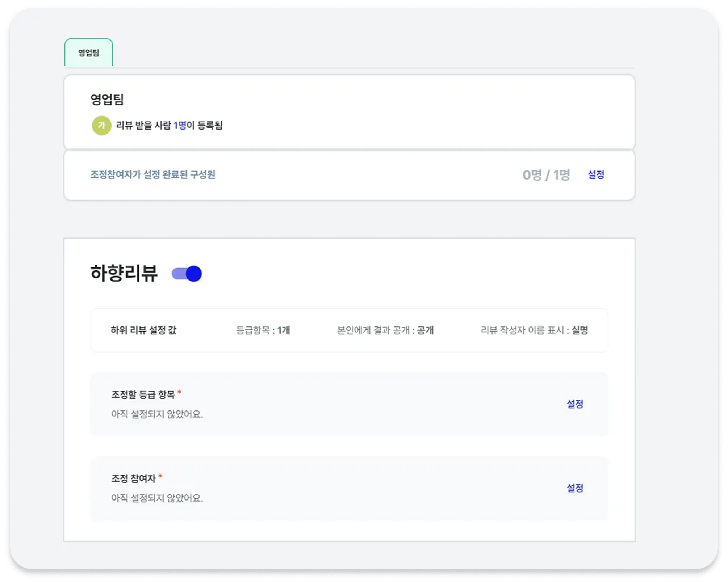Click the 0명 / 1명 progress count
This screenshot has height=582, width=728.
pyautogui.click(x=546, y=175)
